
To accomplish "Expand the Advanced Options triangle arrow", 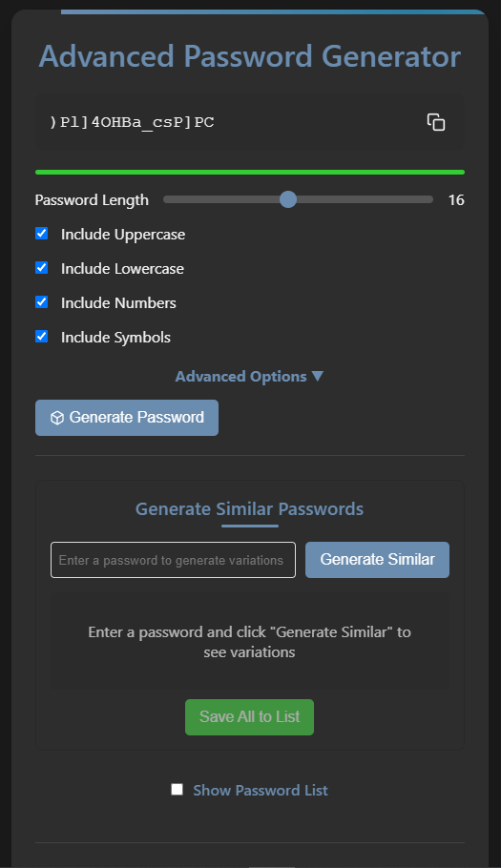I will [x=317, y=376].
